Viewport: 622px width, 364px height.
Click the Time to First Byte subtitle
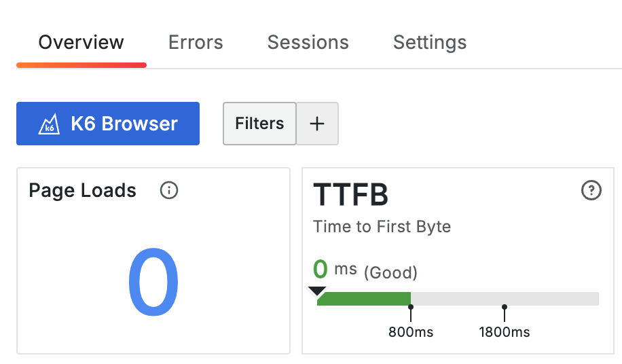[382, 226]
